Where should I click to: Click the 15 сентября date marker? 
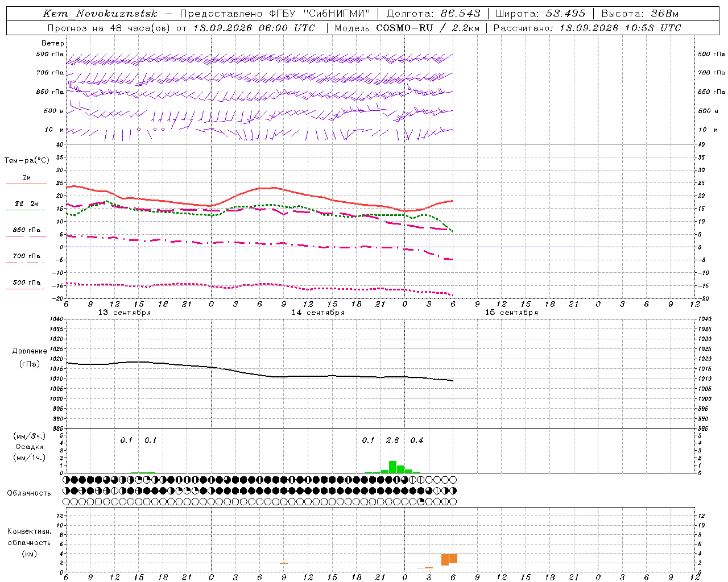511,313
